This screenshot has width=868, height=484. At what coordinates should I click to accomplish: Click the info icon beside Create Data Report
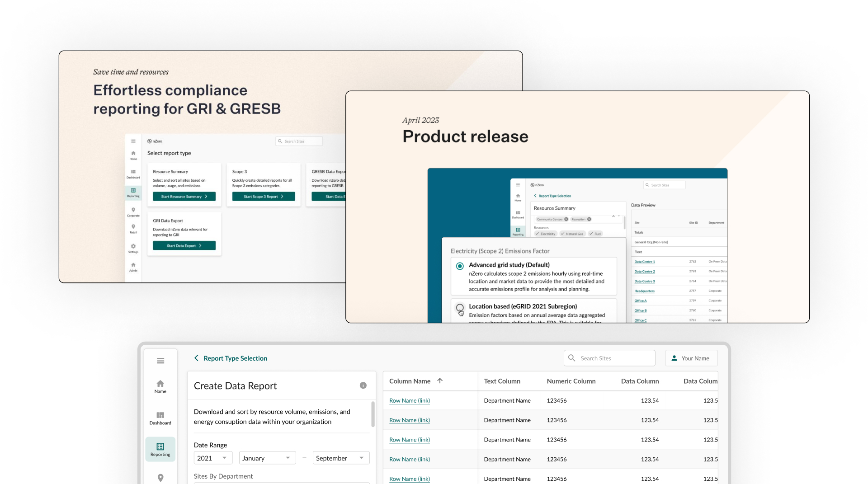pyautogui.click(x=363, y=385)
